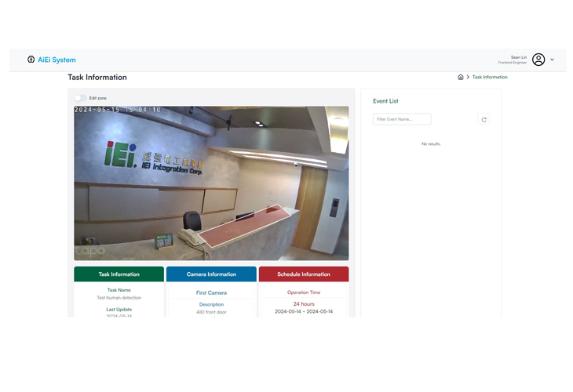Screen dimensions: 573x392
Task: Click the Event List heading
Action: click(x=385, y=101)
